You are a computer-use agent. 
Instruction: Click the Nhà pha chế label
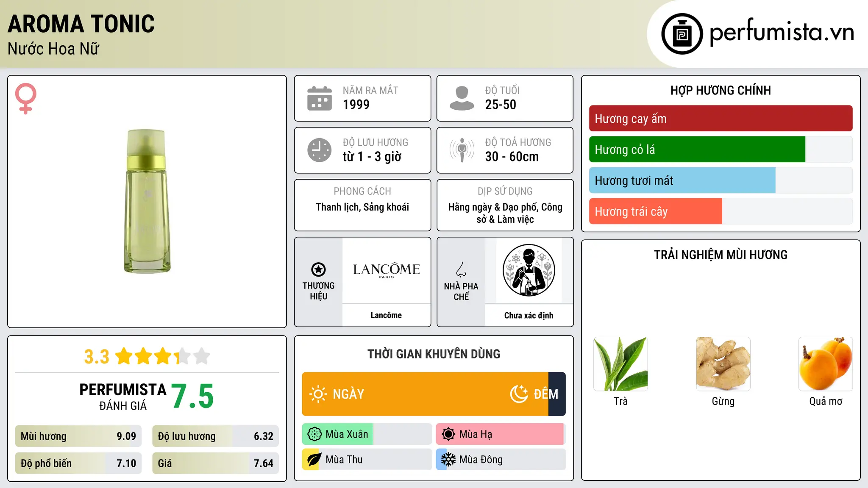(461, 291)
